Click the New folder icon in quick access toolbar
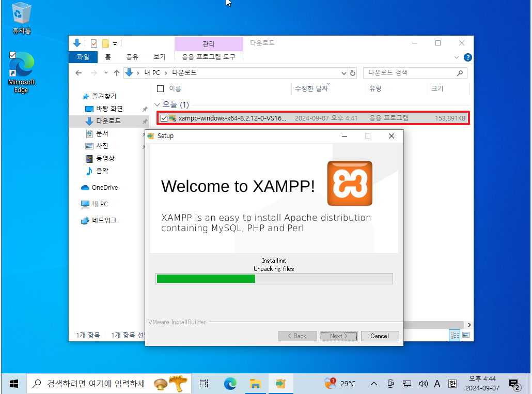Screen dimensions: 532x394 [105, 43]
